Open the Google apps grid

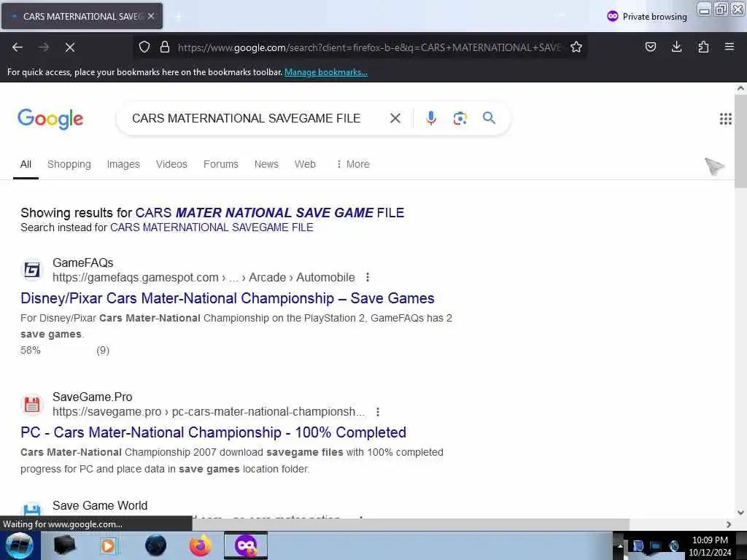[x=725, y=119]
